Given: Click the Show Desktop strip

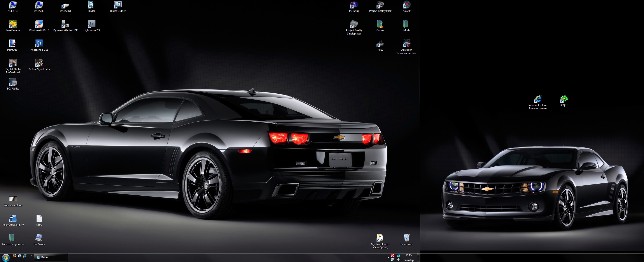Looking at the screenshot, I should click(x=418, y=257).
